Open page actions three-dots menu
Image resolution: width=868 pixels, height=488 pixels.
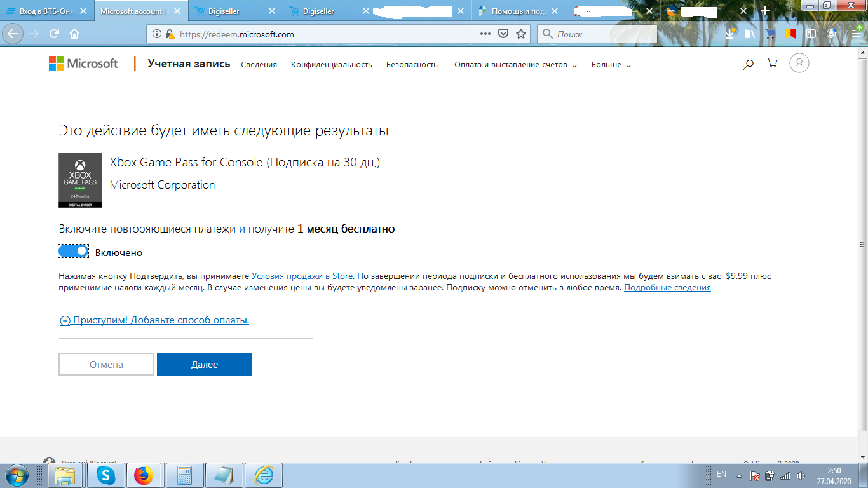coord(485,34)
